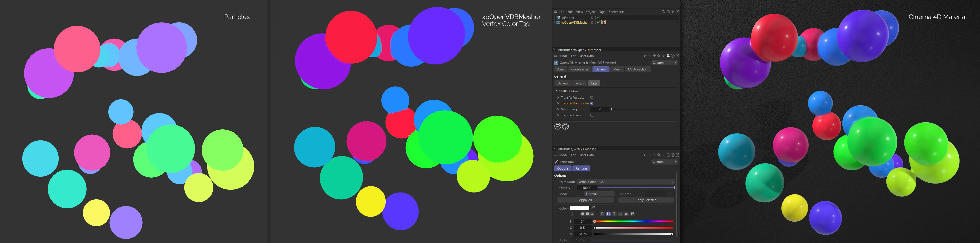Click the lock icon in Attributes_xpOpenVDBMesher panel

pos(668,56)
